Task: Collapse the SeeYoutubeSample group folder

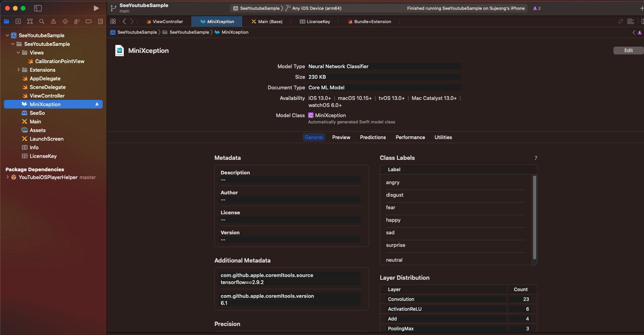Action: pos(13,44)
